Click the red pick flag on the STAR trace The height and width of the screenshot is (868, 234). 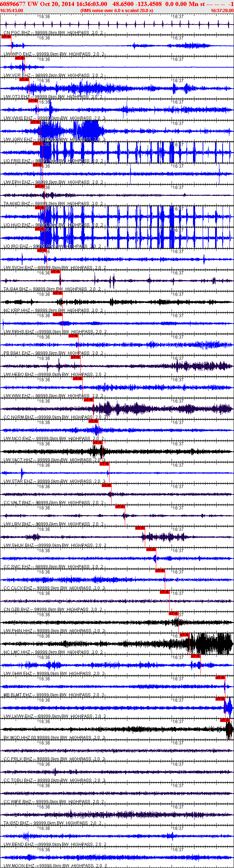tap(104, 464)
